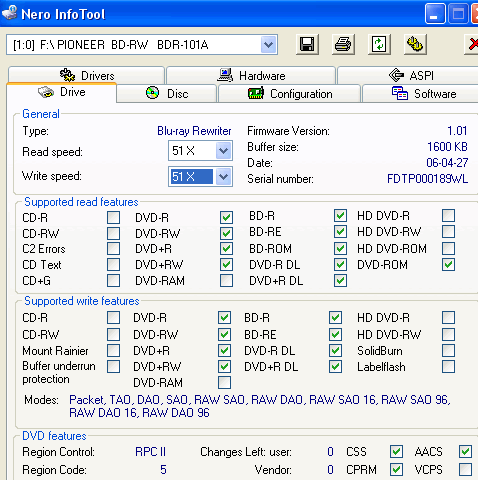The image size is (478, 480).
Task: Click the Print icon in toolbar
Action: coord(343,44)
